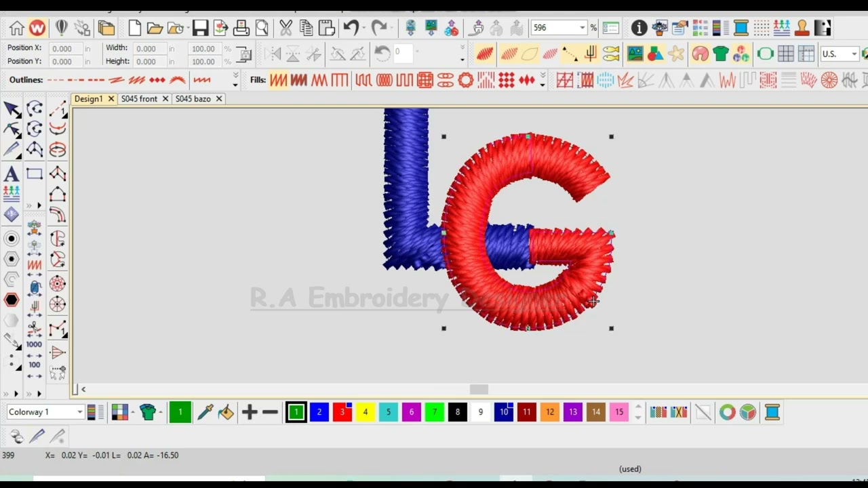Click the thread spool icon in the top toolbar
This screenshot has height=488, width=868.
[741, 28]
